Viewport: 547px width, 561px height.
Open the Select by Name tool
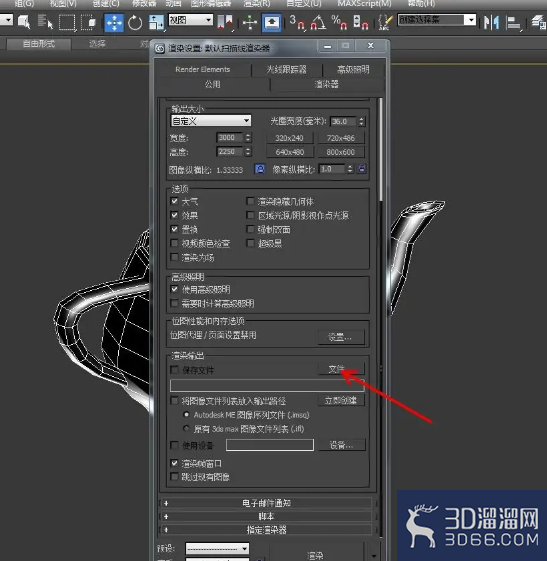[x=45, y=22]
